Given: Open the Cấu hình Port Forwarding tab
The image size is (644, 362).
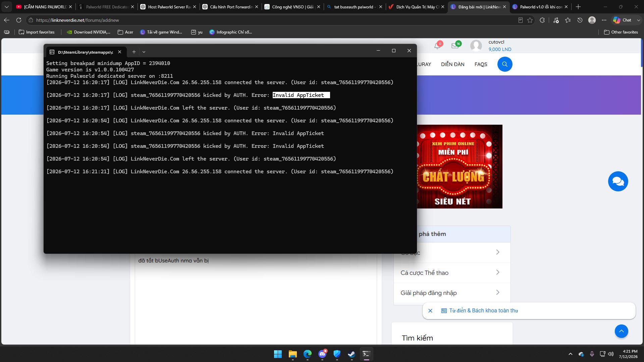Looking at the screenshot, I should tap(230, 7).
